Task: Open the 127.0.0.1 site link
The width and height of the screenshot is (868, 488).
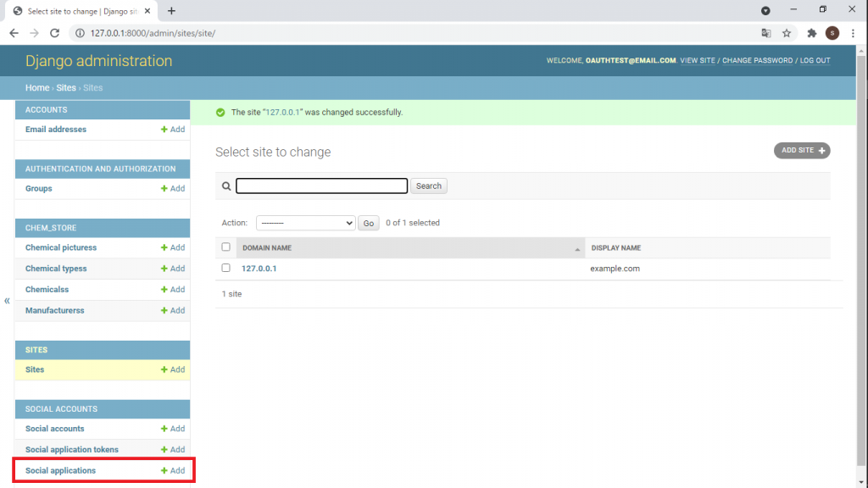Action: click(x=259, y=268)
